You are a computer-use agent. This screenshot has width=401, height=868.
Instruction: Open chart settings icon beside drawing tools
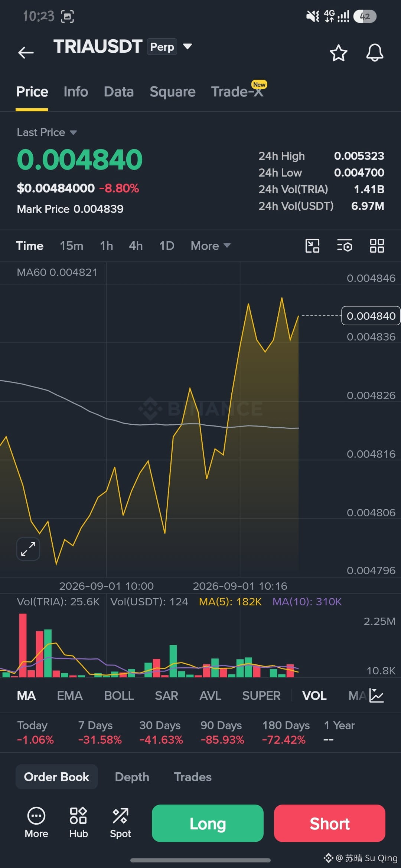coord(345,246)
